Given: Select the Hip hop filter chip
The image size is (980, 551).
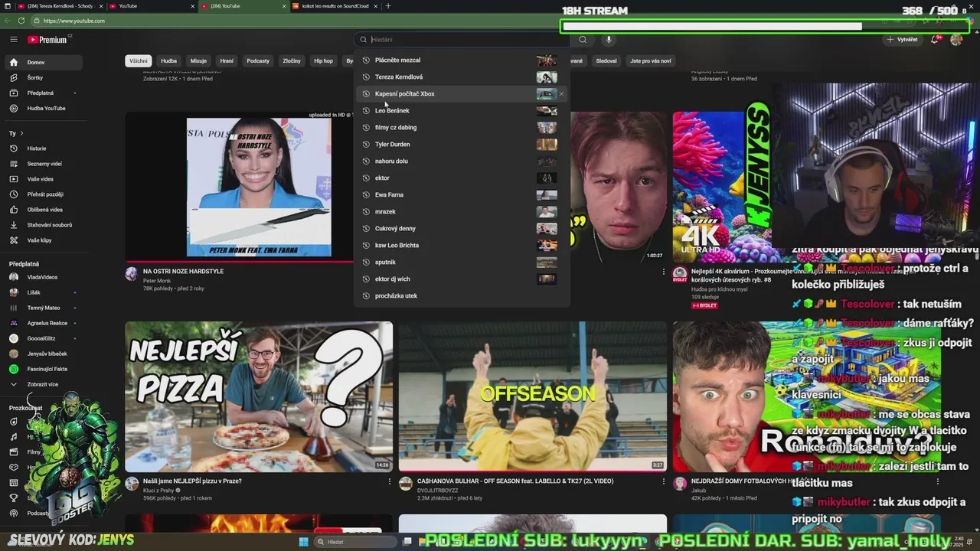Looking at the screenshot, I should click(x=323, y=61).
